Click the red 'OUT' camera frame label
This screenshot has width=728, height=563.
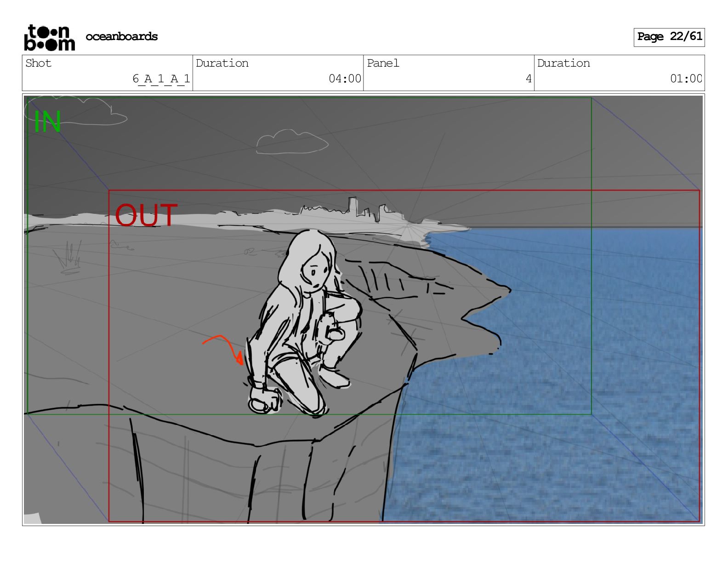tap(146, 215)
